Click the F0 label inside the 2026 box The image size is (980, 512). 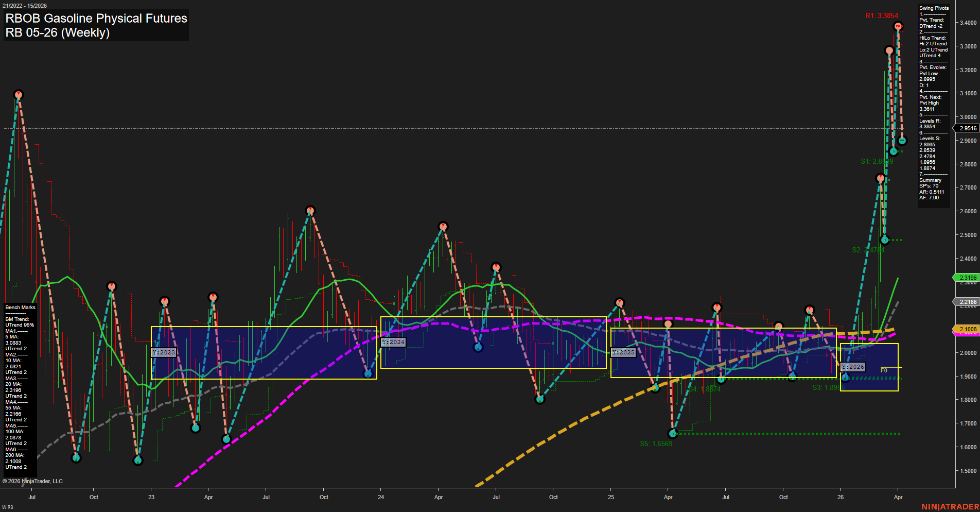[884, 369]
